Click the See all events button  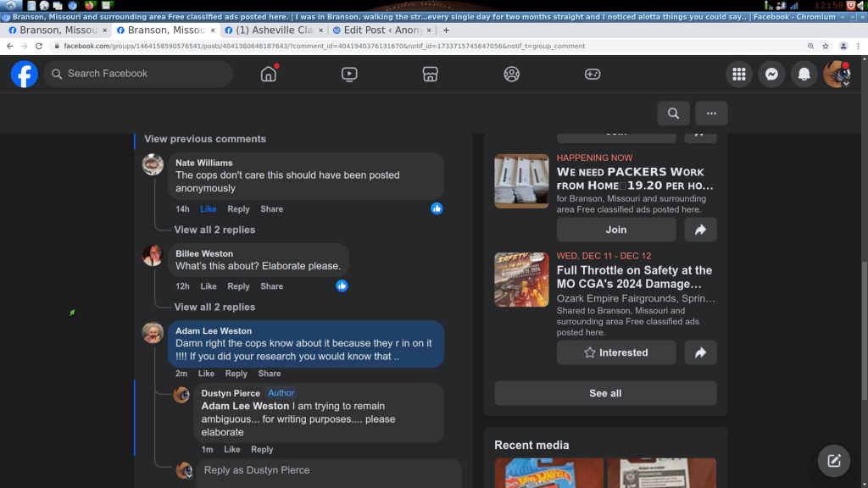coord(605,393)
